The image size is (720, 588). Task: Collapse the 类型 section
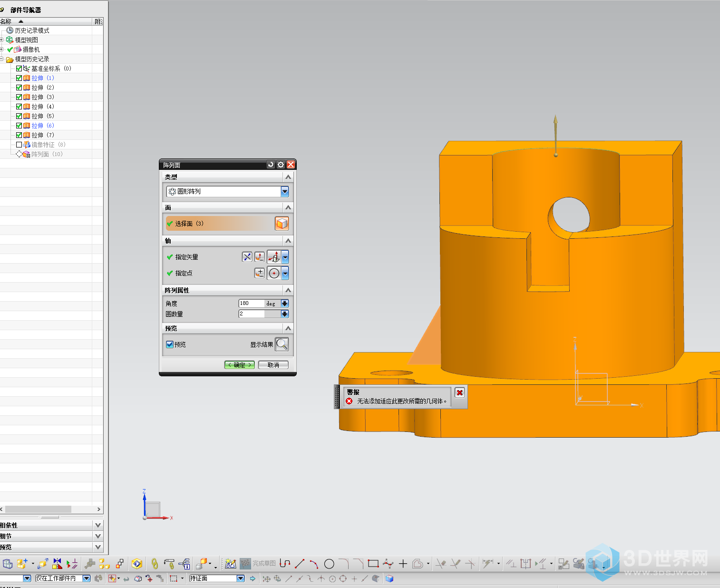[288, 177]
